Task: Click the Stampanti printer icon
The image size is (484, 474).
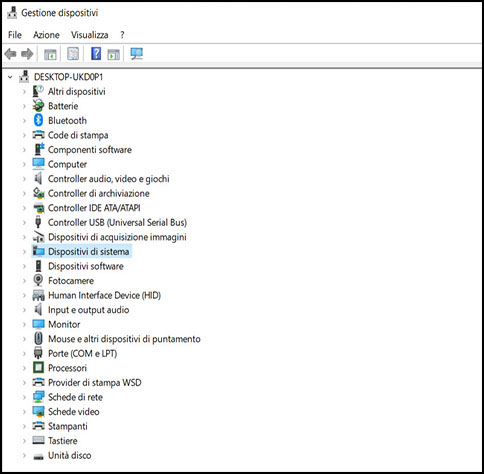Action: [39, 426]
